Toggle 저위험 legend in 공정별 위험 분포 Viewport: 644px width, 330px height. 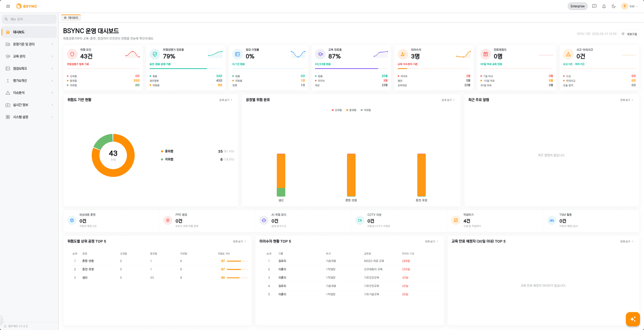click(366, 110)
